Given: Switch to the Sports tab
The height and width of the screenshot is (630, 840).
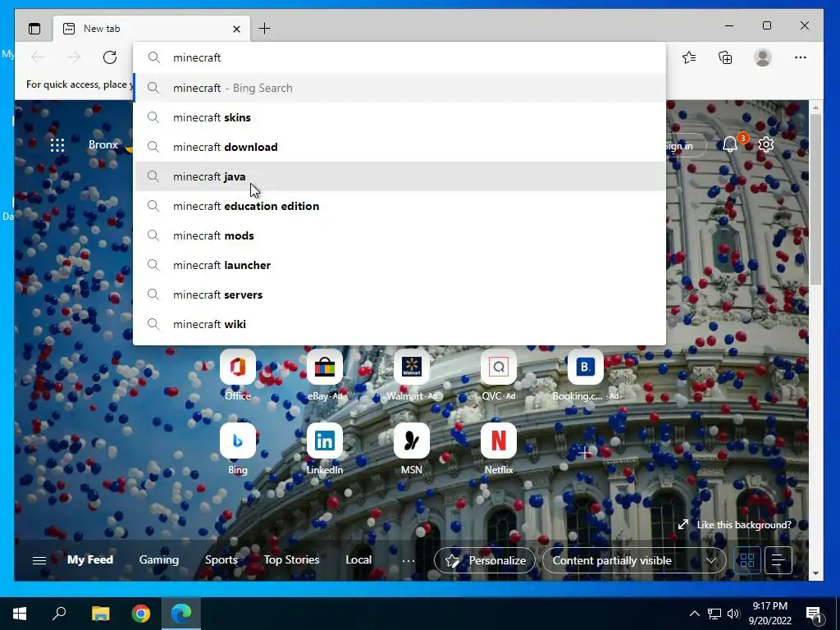Looking at the screenshot, I should [221, 559].
